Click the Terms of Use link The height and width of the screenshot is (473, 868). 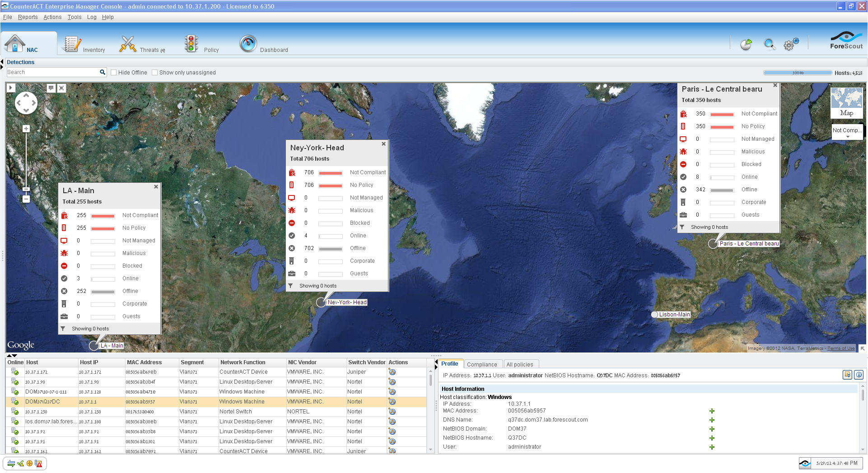(840, 348)
